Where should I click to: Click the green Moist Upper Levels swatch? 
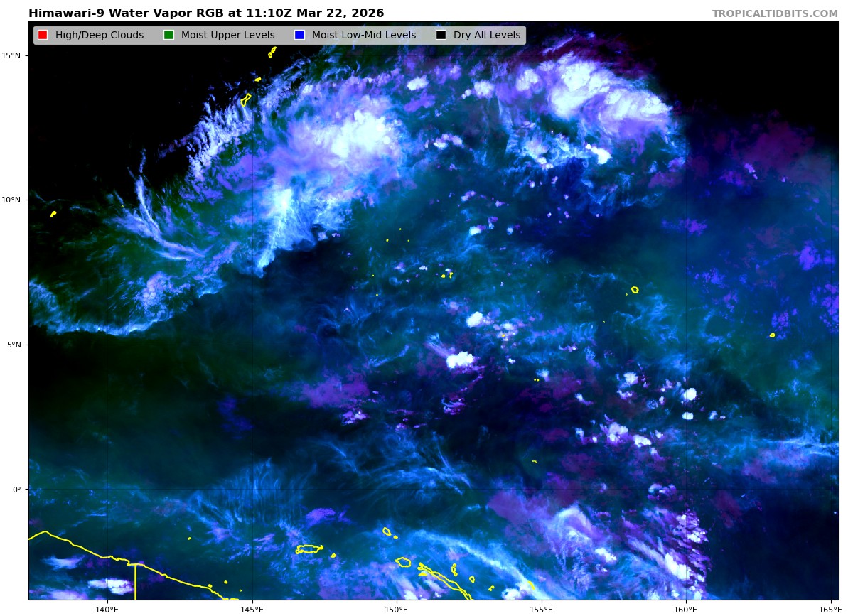click(168, 35)
